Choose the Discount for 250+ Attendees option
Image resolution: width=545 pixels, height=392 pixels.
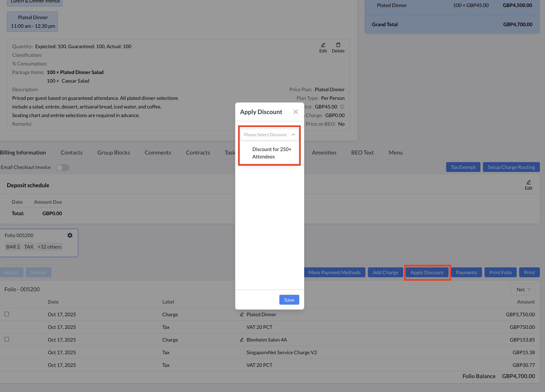272,153
